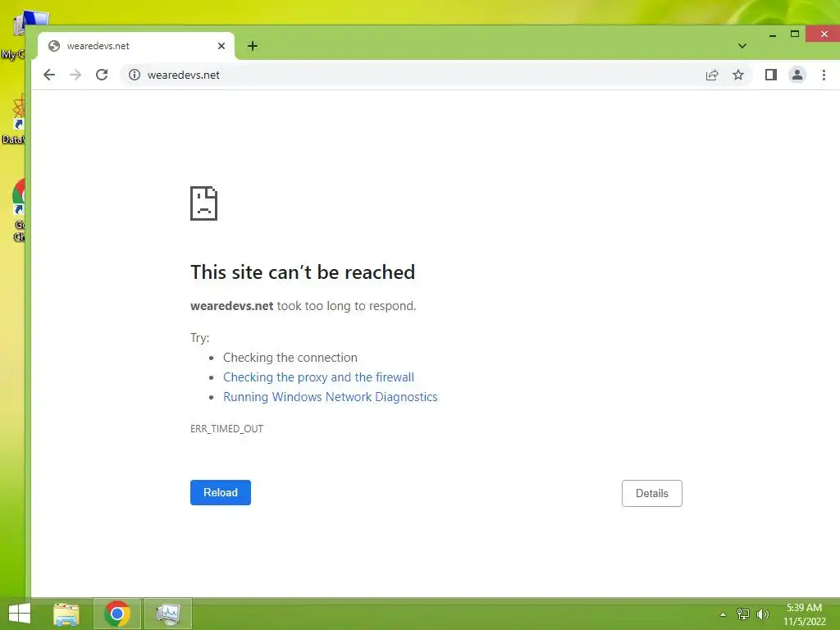
Task: Click the ERR_TIMED_OUT error code text
Action: point(226,428)
